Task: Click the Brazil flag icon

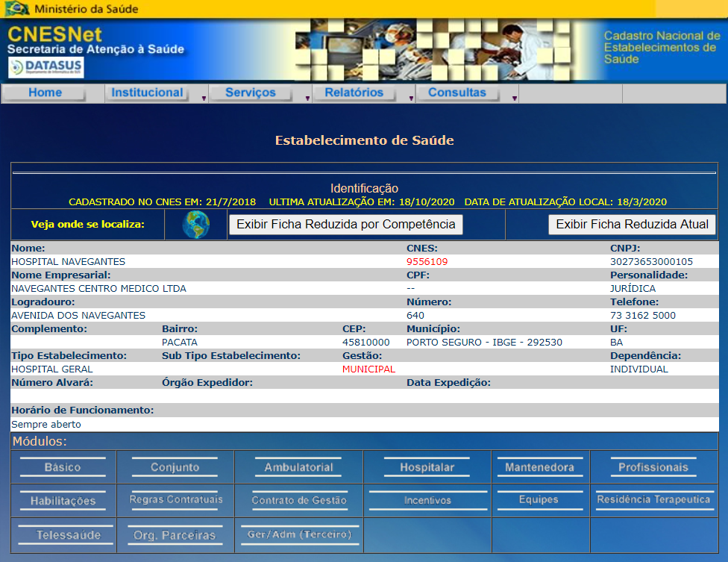Action: (16, 8)
